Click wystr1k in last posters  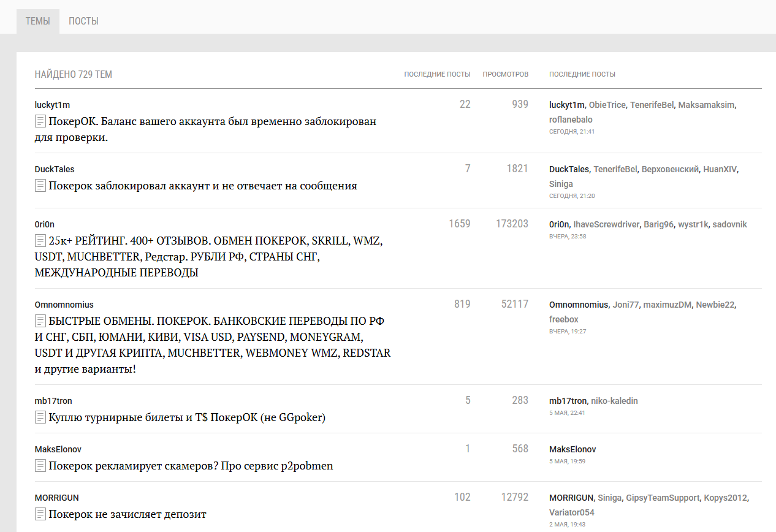(x=693, y=224)
